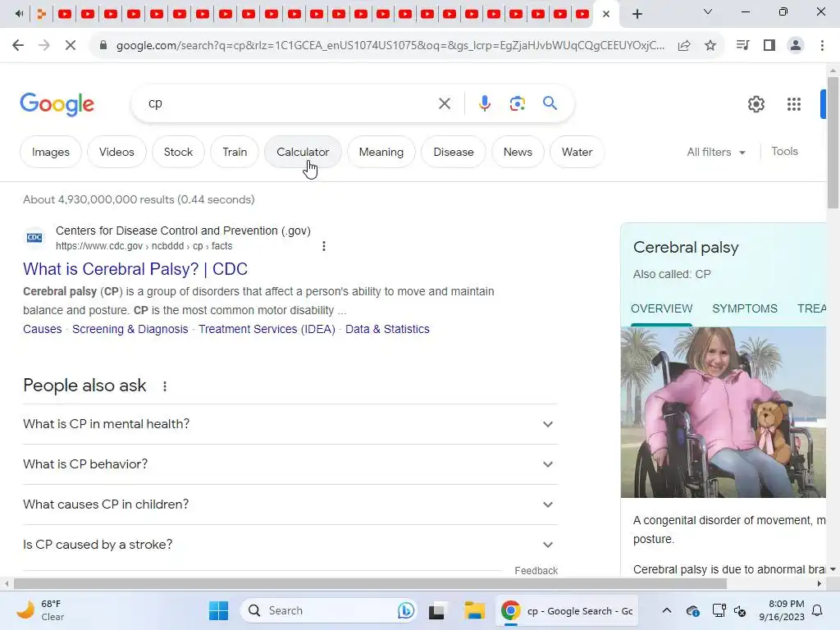Click the padlock site info icon
This screenshot has height=630, width=840.
pyautogui.click(x=103, y=46)
